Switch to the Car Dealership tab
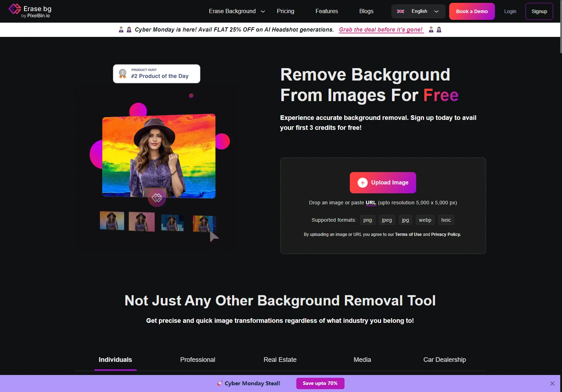The width and height of the screenshot is (562, 392). pos(445,360)
